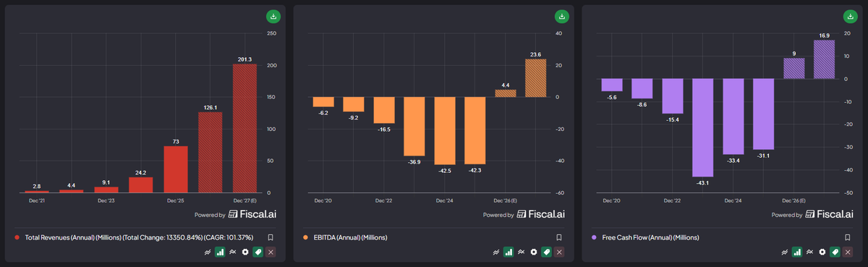Toggle data labels tag on Free Cash Flow
868x267 pixels.
point(835,252)
